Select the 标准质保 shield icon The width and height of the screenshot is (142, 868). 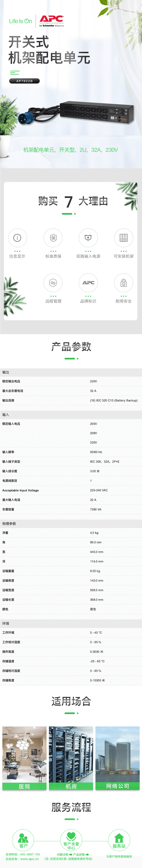53,237
